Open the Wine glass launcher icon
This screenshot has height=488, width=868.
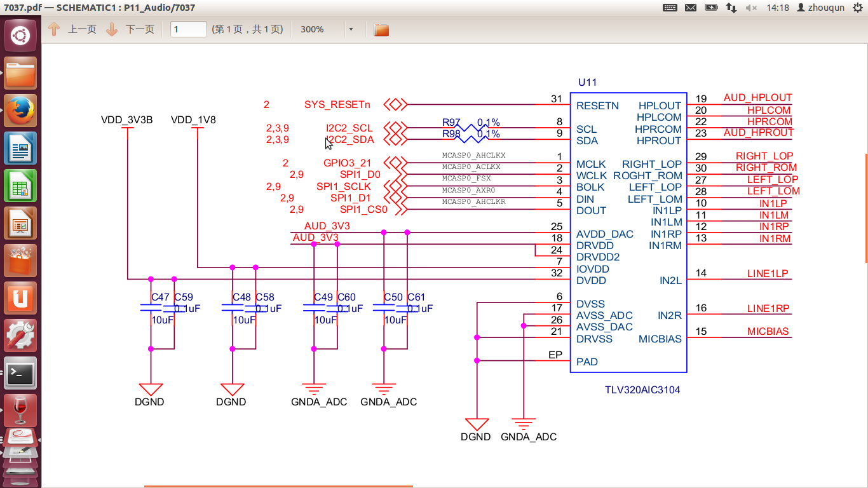20,409
